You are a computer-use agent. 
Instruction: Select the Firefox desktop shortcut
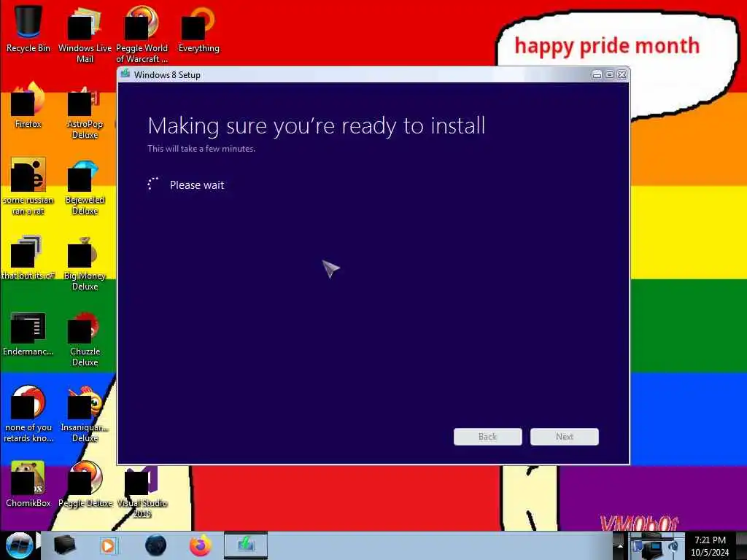pyautogui.click(x=28, y=105)
